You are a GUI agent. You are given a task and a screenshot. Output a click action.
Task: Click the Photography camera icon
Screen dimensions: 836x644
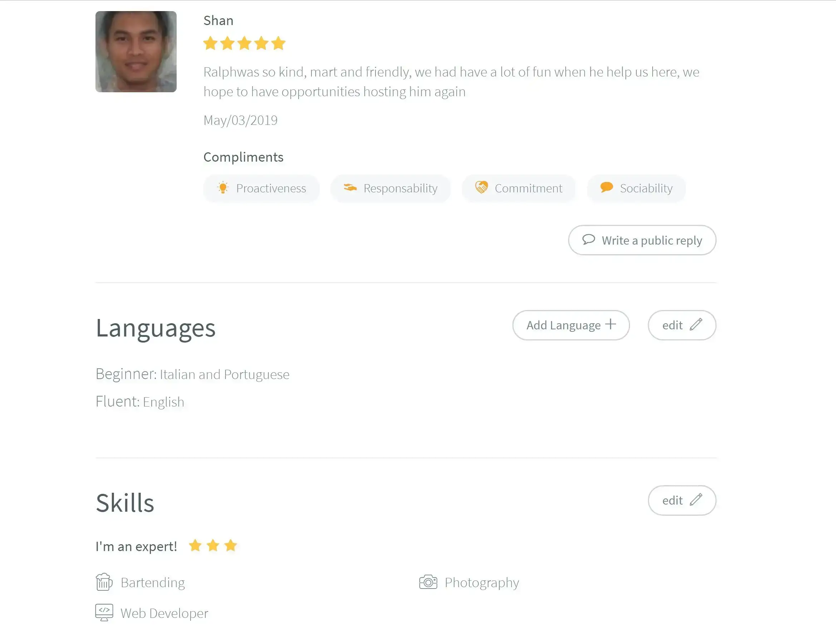428,582
